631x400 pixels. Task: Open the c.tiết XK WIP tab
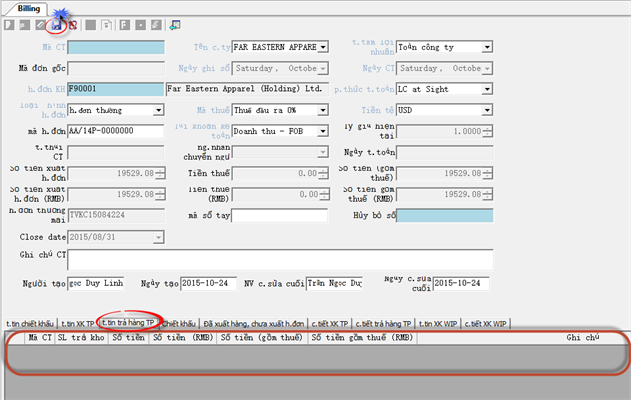(486, 324)
